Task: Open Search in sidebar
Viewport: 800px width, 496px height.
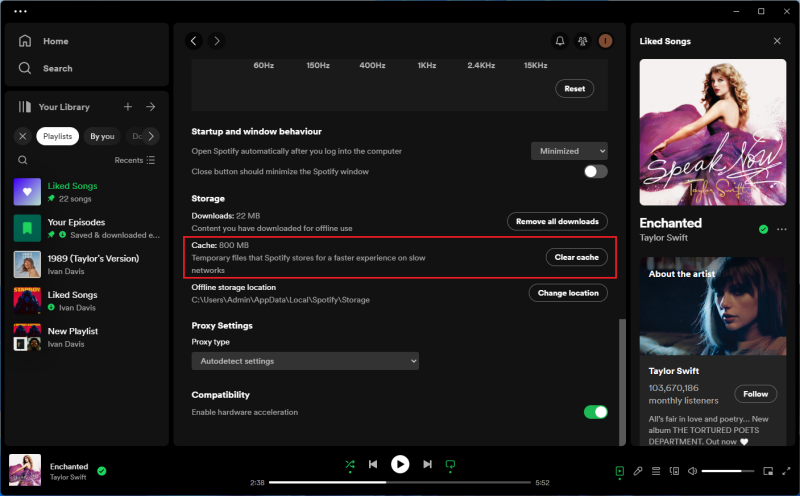Action: [45, 68]
